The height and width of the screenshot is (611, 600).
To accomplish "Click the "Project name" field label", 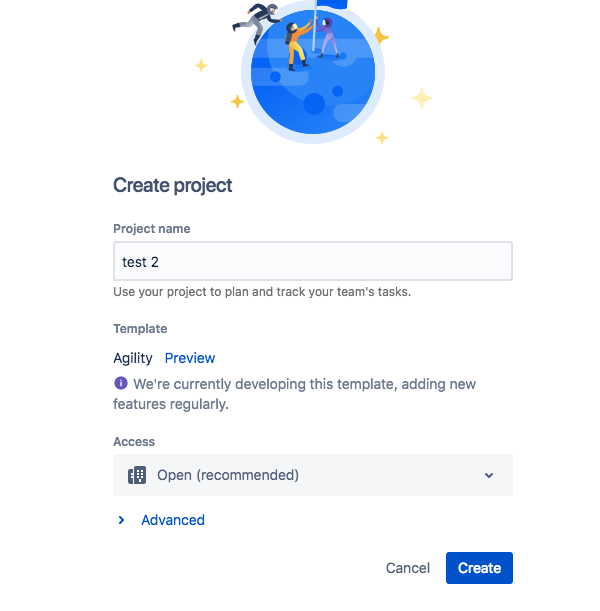I will 152,229.
